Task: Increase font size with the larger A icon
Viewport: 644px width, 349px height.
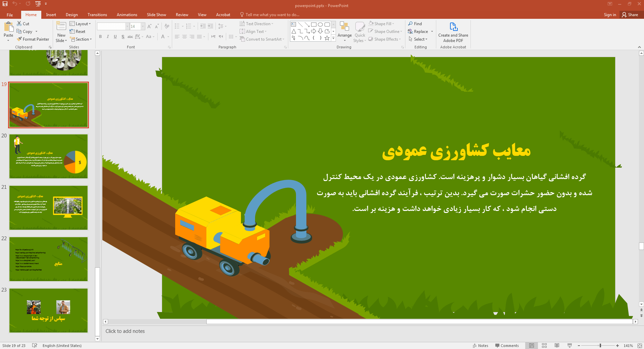Action: (x=149, y=26)
